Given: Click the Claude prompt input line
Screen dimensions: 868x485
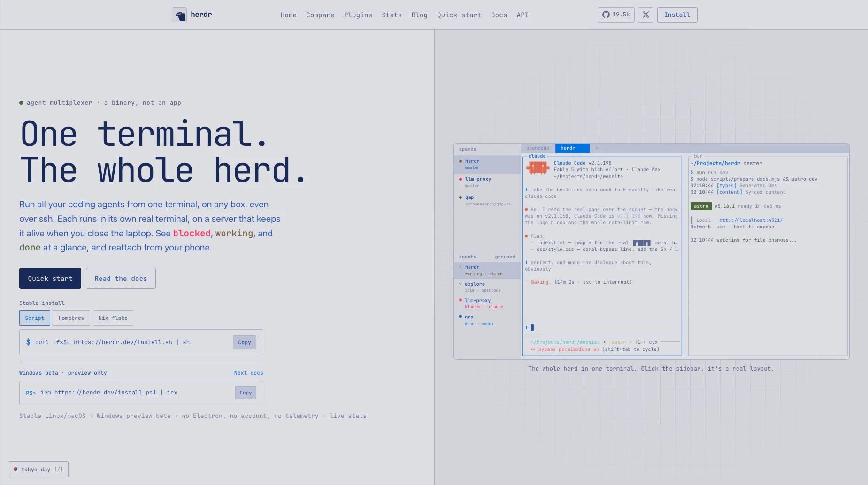Looking at the screenshot, I should point(602,327).
